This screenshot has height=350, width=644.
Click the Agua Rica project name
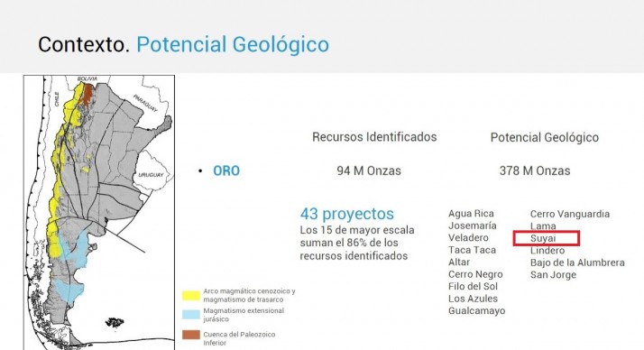tap(471, 214)
